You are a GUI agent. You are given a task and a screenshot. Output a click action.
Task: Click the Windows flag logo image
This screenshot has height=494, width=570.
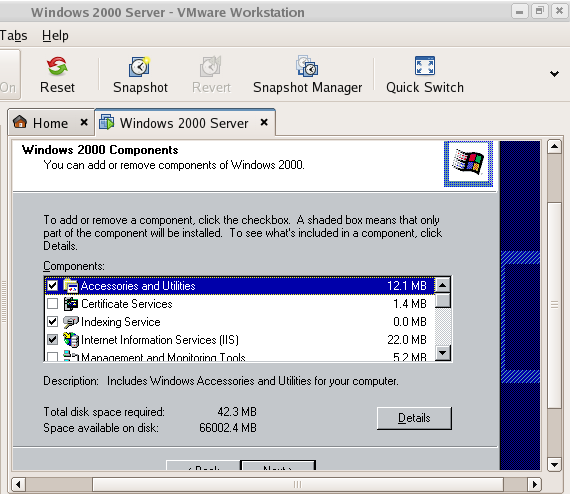pos(468,164)
